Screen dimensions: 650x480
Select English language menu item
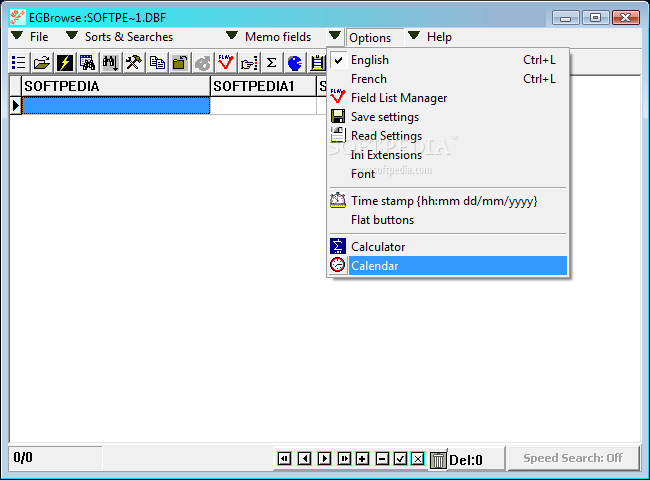448,60
